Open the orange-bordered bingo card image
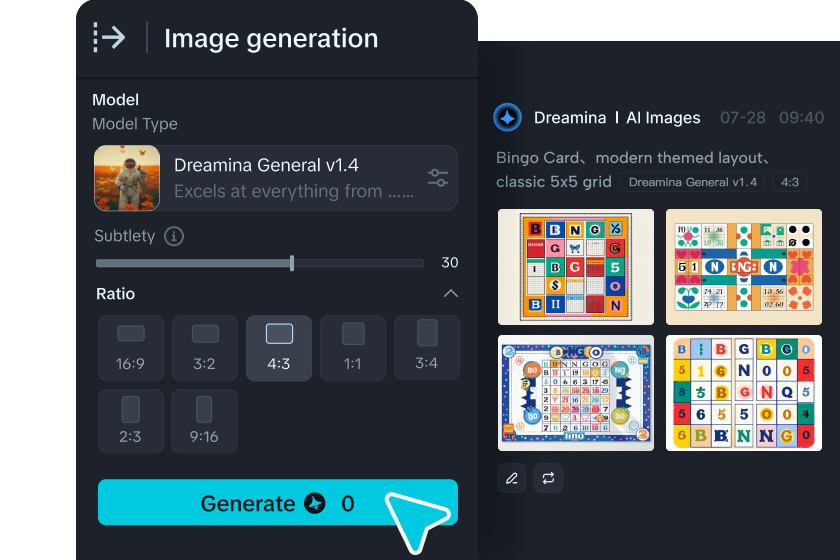The height and width of the screenshot is (560, 840). coord(576,267)
